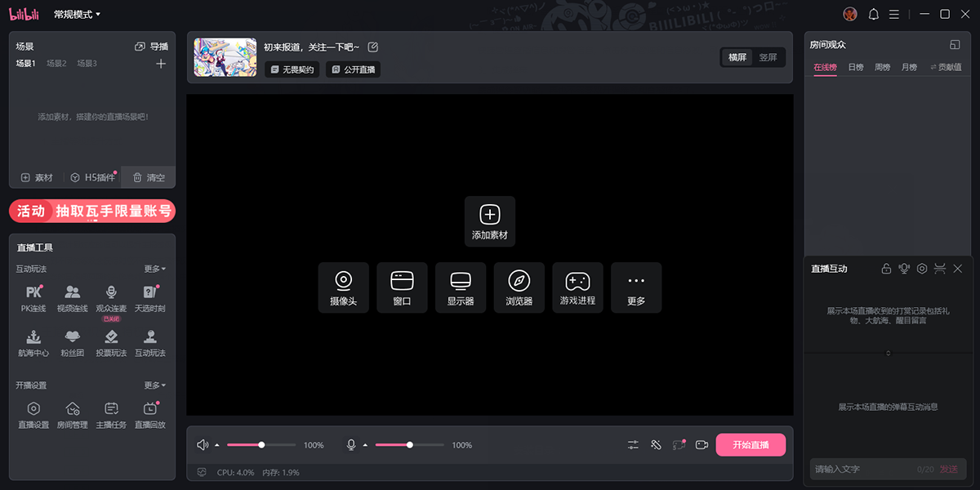
Task: Open 更多 source options
Action: 636,287
